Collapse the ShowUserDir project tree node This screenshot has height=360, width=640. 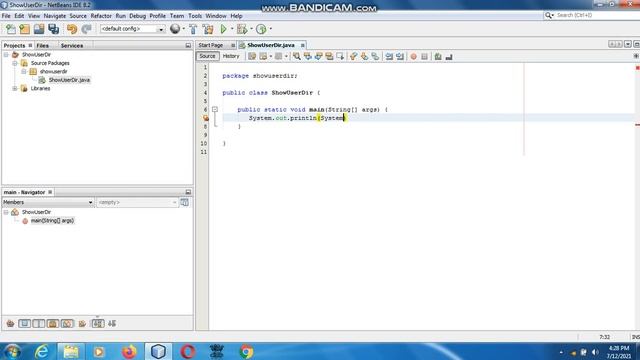pos(6,55)
